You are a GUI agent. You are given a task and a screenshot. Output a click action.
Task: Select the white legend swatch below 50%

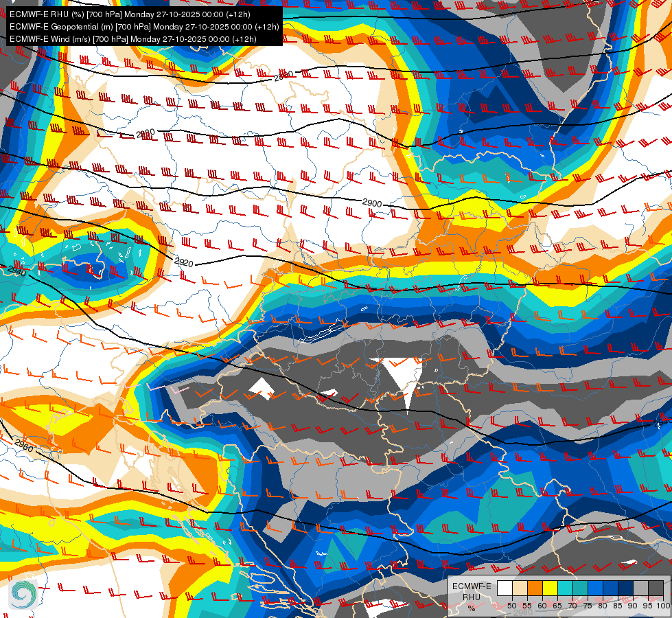pyautogui.click(x=505, y=588)
